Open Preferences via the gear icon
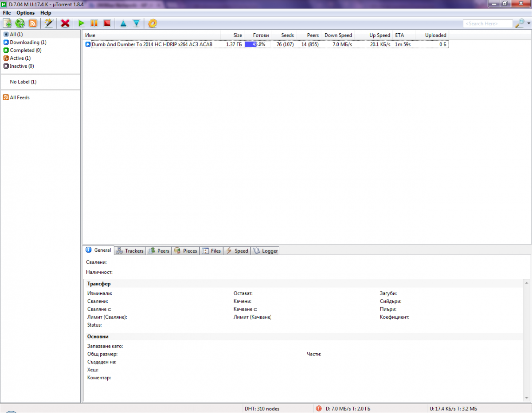Image resolution: width=532 pixels, height=413 pixels. (153, 23)
